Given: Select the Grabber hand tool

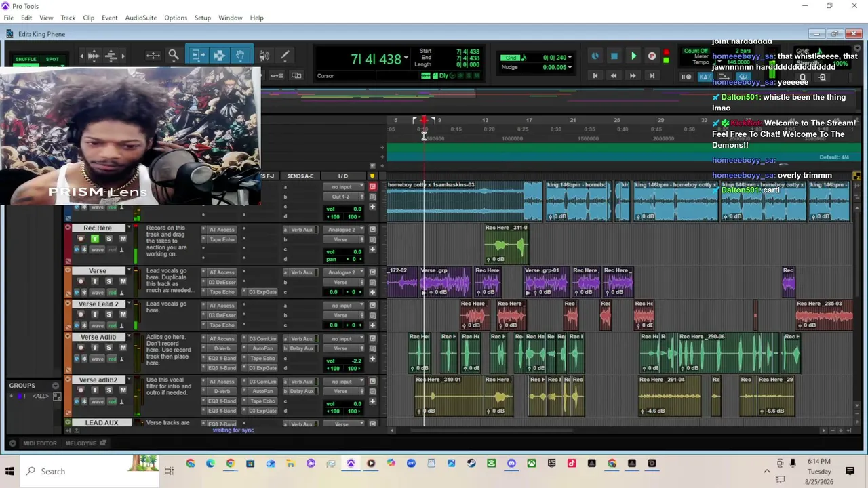Looking at the screenshot, I should [x=241, y=56].
